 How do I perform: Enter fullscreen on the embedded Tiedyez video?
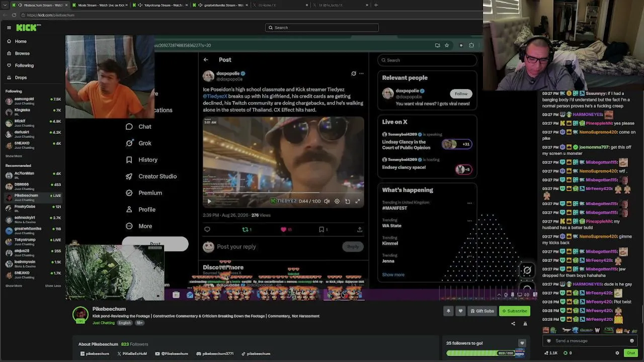pyautogui.click(x=358, y=201)
